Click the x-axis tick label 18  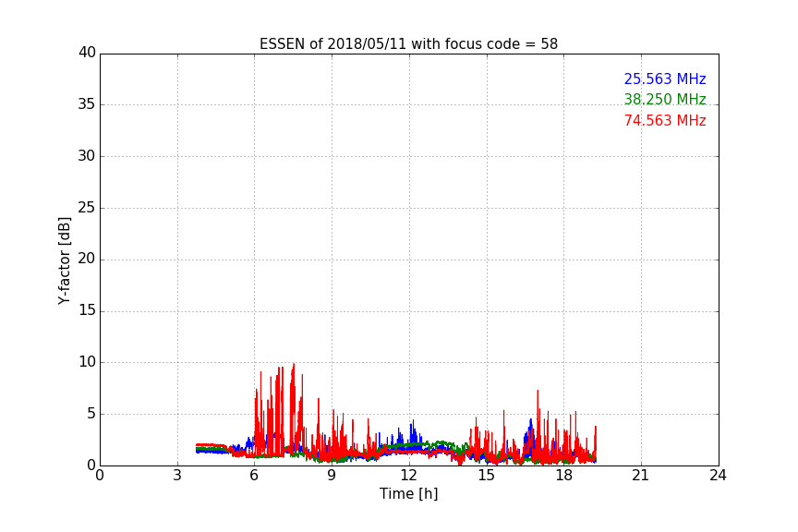pos(564,476)
